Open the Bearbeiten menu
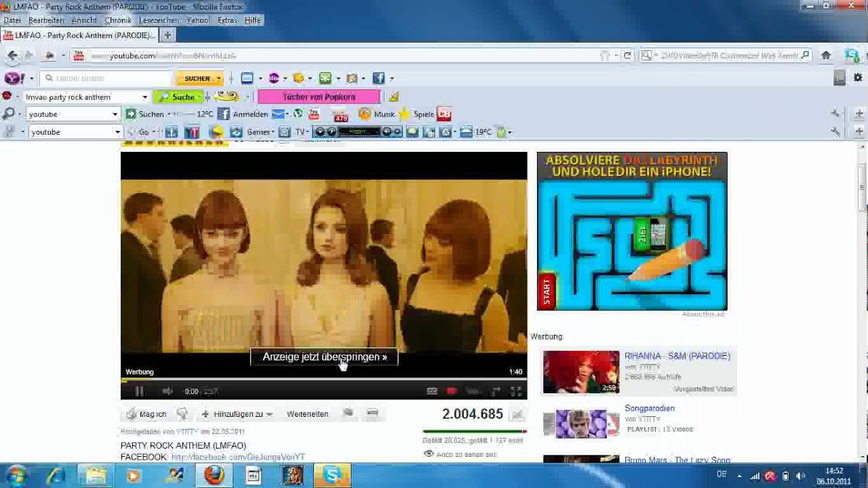Viewport: 868px width, 488px height. pos(46,20)
